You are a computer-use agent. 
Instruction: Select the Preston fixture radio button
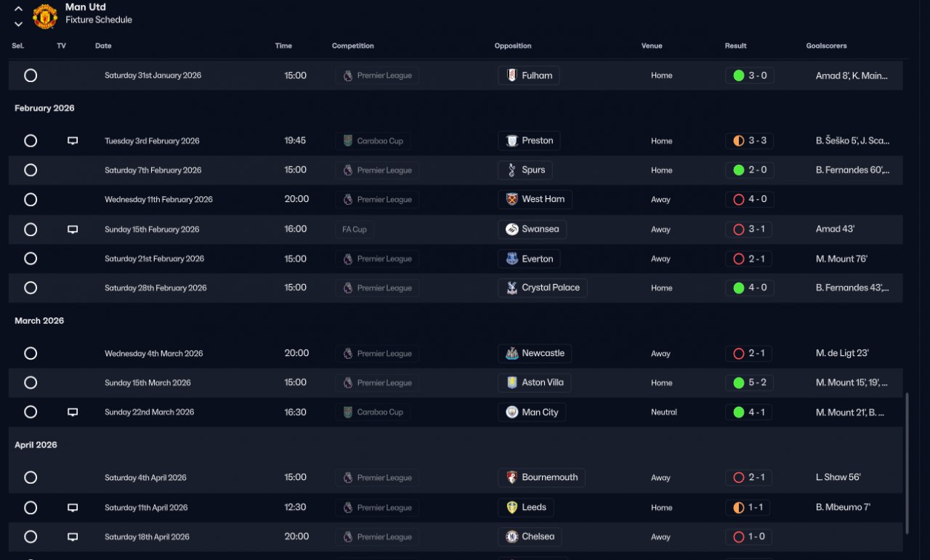[x=31, y=141]
